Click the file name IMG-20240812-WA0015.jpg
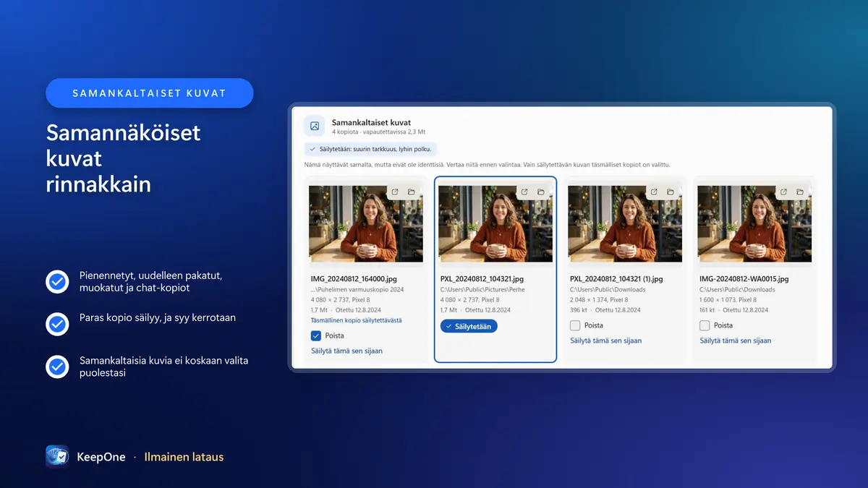This screenshot has height=488, width=868. (x=744, y=278)
